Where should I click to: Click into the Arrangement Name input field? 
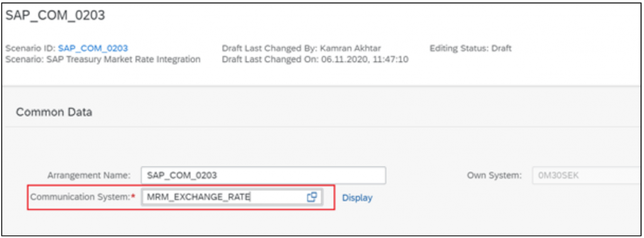[x=264, y=175]
